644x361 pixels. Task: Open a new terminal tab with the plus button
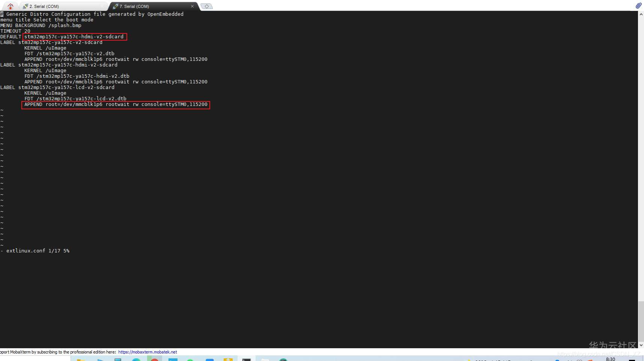tap(206, 6)
